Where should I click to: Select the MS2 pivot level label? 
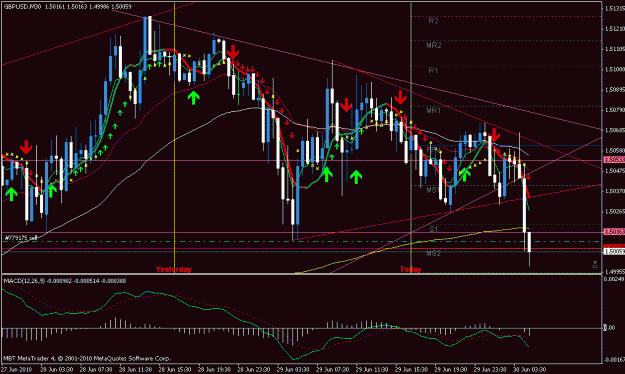[x=434, y=253]
